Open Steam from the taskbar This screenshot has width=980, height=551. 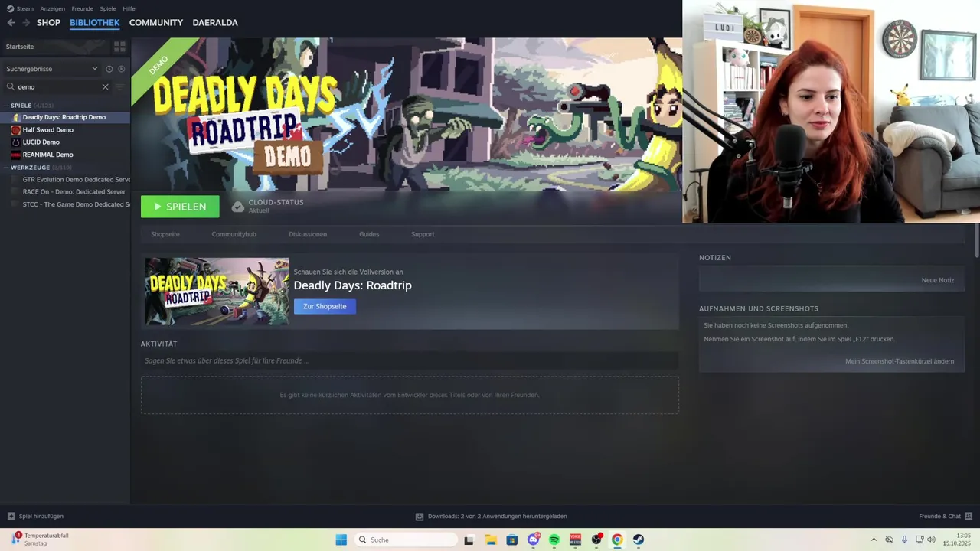(638, 540)
